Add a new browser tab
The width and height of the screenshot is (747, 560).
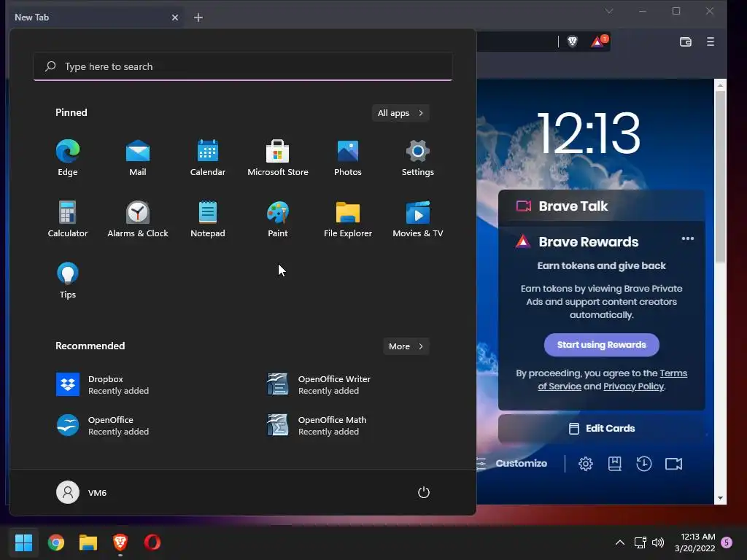tap(198, 17)
